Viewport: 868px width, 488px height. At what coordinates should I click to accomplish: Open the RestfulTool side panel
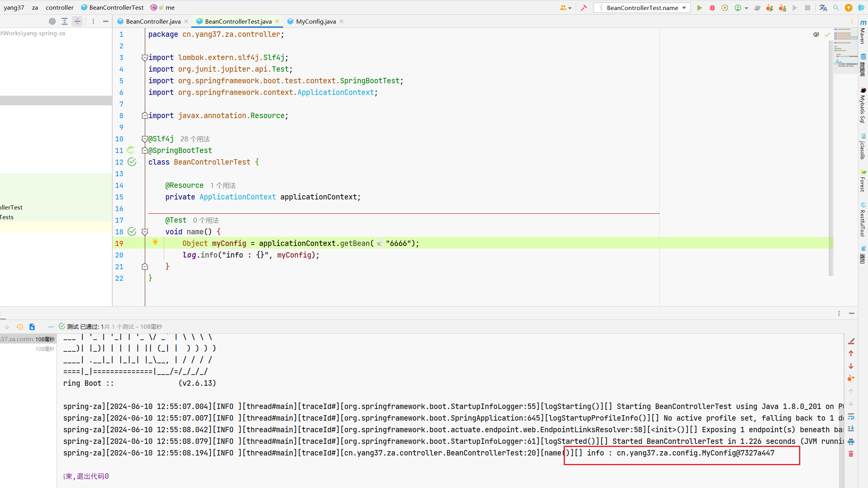click(x=863, y=219)
